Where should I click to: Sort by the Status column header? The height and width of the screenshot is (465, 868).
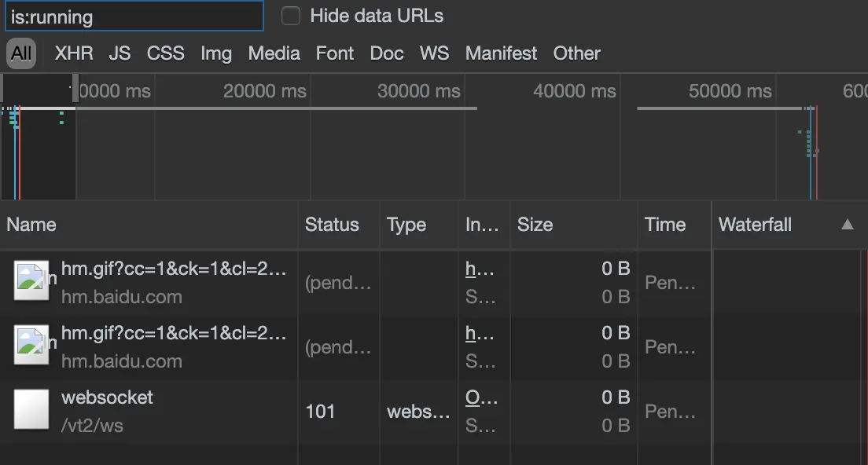pyautogui.click(x=332, y=225)
